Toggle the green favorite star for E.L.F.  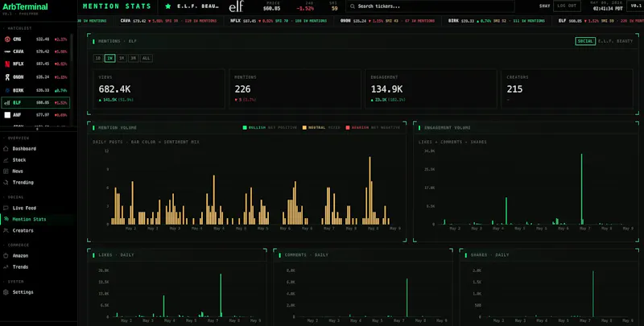168,6
